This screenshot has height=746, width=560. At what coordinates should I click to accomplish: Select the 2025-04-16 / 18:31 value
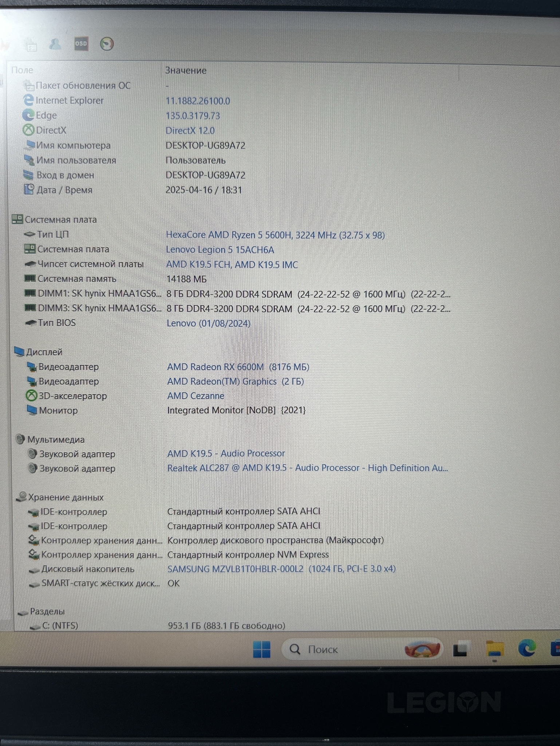tap(204, 190)
